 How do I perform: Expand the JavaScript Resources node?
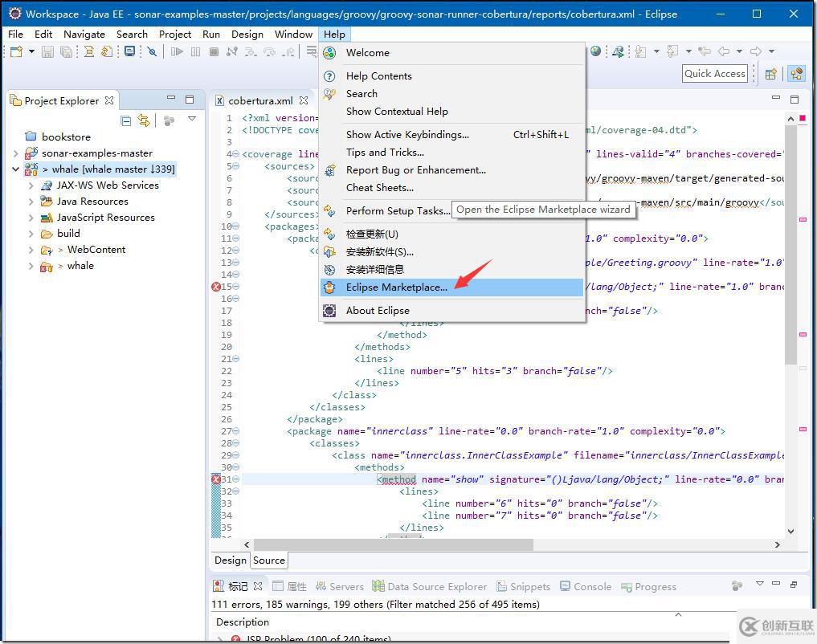pos(31,218)
